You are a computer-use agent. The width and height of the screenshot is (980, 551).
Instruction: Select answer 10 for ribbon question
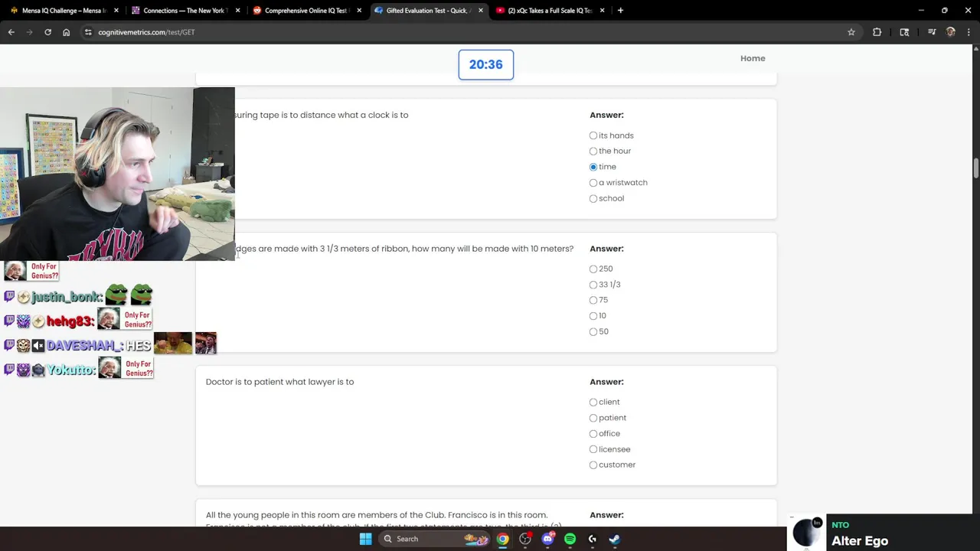(593, 316)
